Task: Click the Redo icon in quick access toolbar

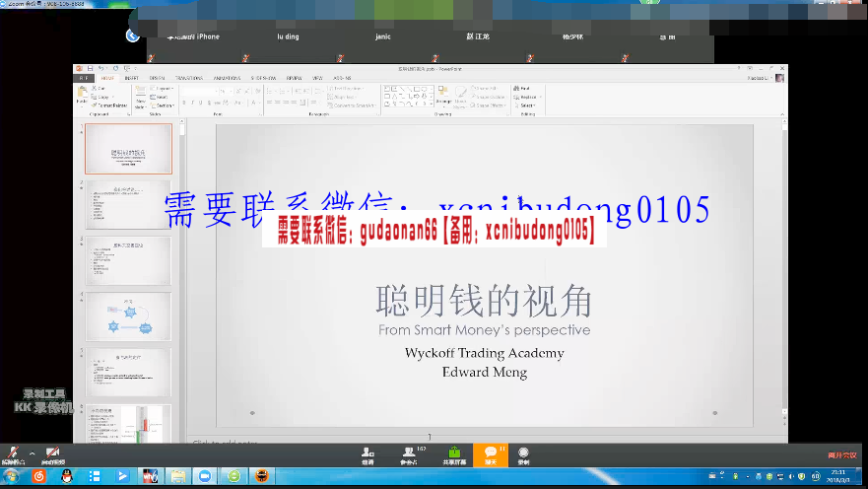Action: tap(115, 69)
